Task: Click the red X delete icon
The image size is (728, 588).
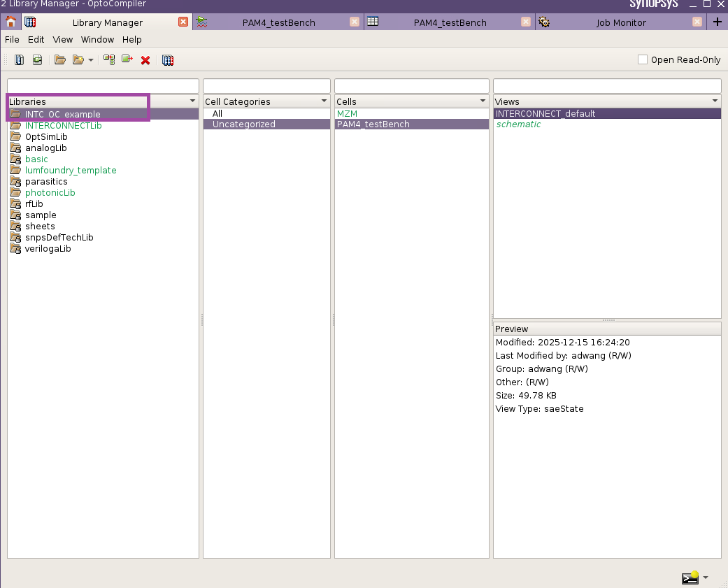Action: pos(145,60)
